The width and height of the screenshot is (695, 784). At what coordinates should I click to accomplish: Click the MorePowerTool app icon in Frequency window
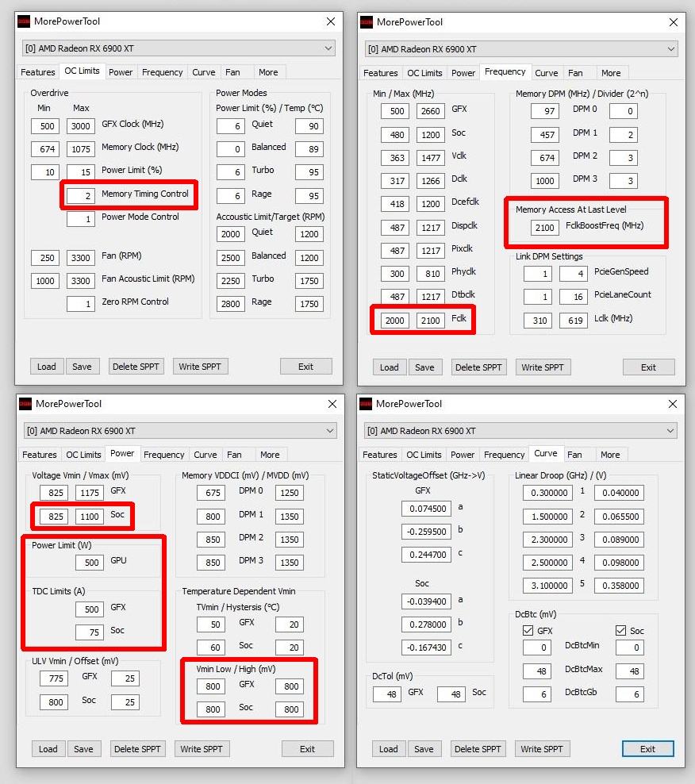point(367,22)
